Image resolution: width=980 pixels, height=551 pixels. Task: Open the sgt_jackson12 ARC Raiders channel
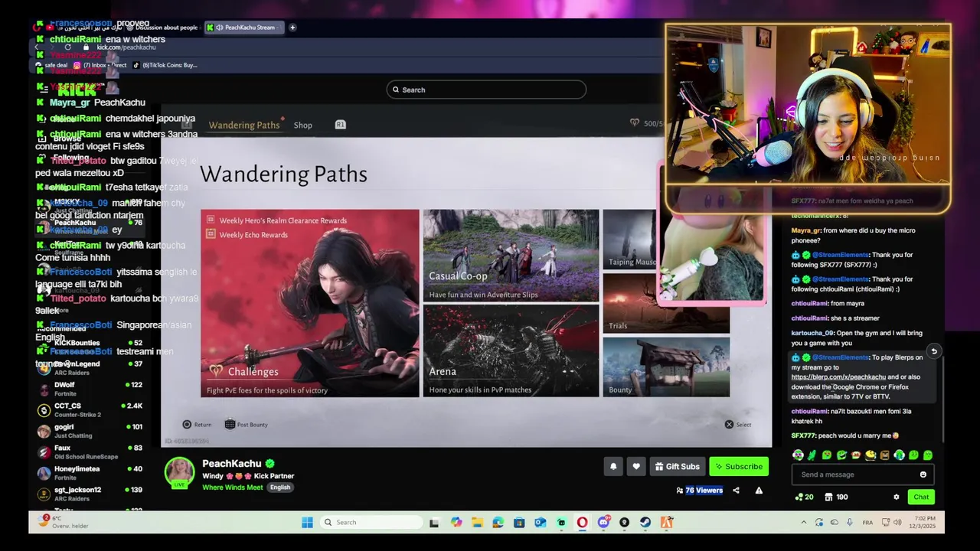pos(92,494)
